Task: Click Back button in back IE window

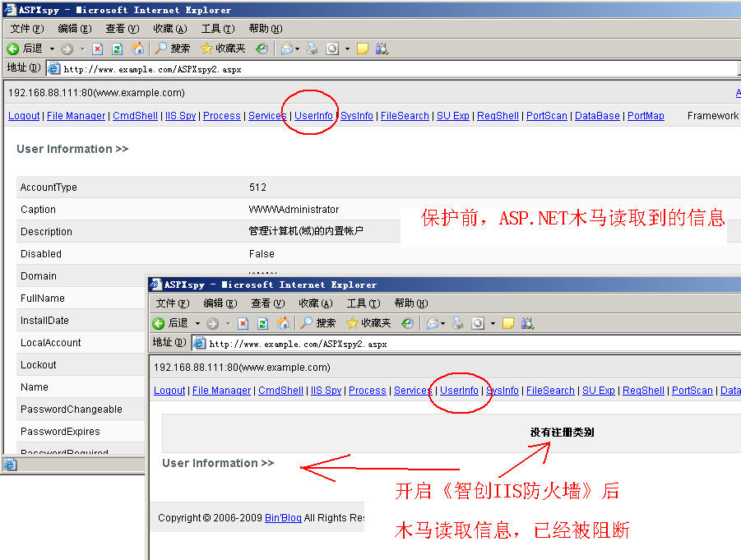Action: [x=25, y=49]
